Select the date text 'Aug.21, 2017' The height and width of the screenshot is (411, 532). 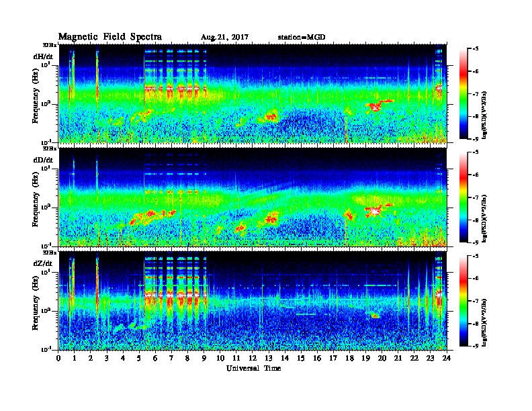(224, 38)
